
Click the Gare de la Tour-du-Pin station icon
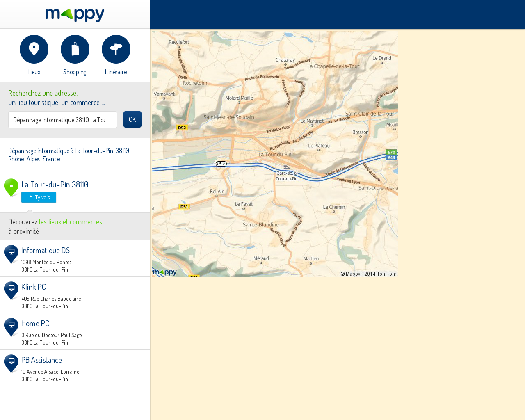[287, 167]
